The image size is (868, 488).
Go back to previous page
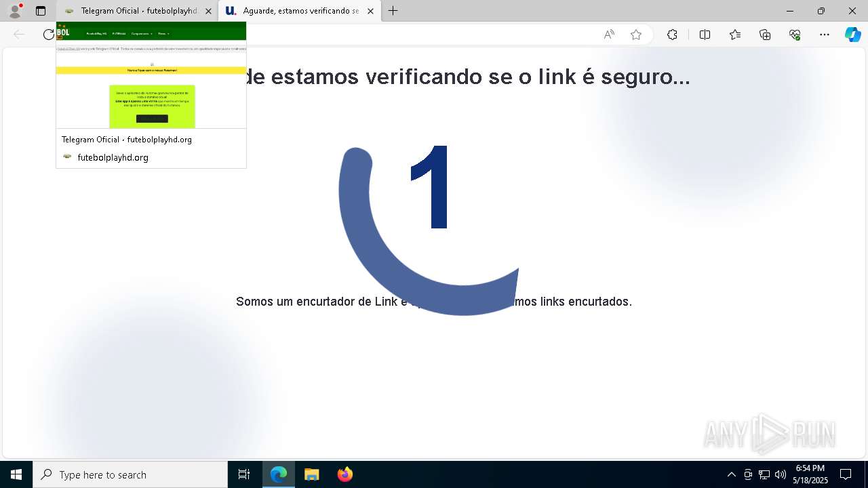point(19,35)
